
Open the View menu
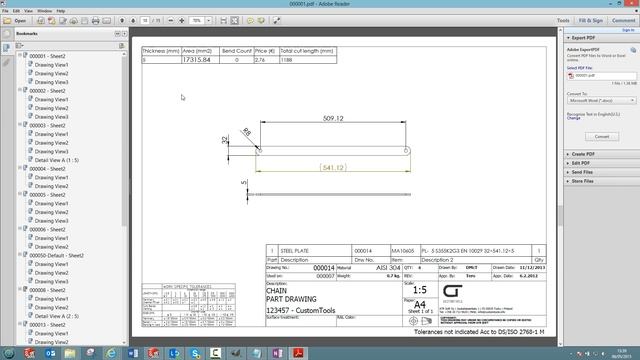pos(28,11)
